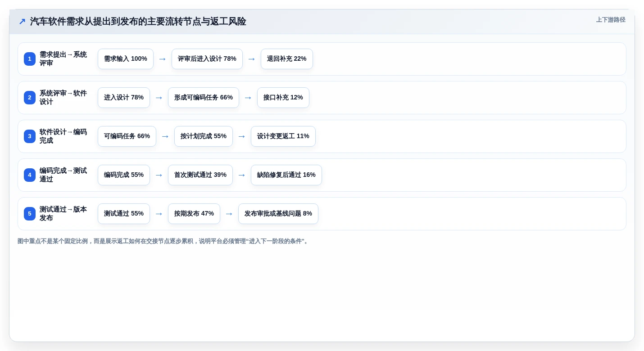This screenshot has height=351, width=644.
Task: Click the 设计变更返工 11% node
Action: click(x=283, y=136)
